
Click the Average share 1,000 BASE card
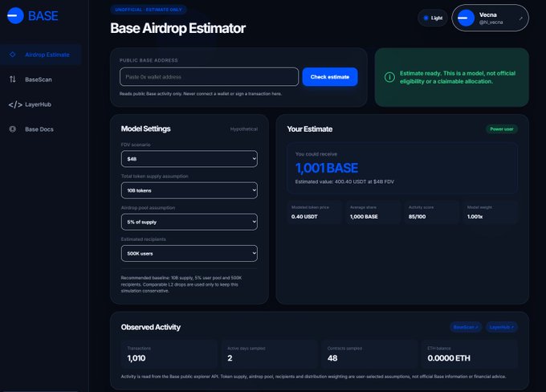pos(373,212)
